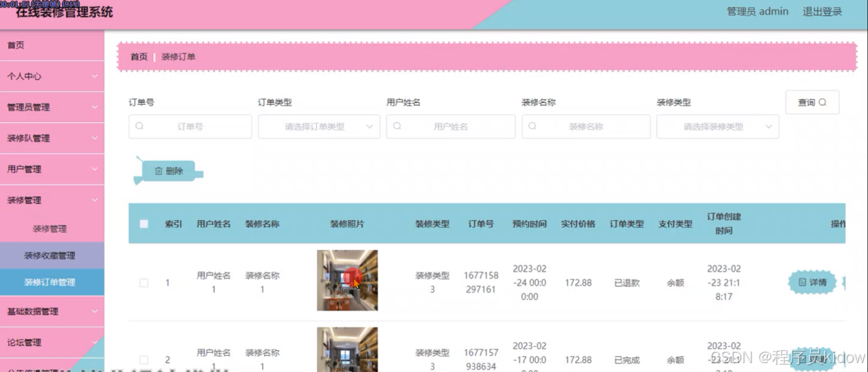Collapse 装修管理 sidebar menu

[52, 200]
